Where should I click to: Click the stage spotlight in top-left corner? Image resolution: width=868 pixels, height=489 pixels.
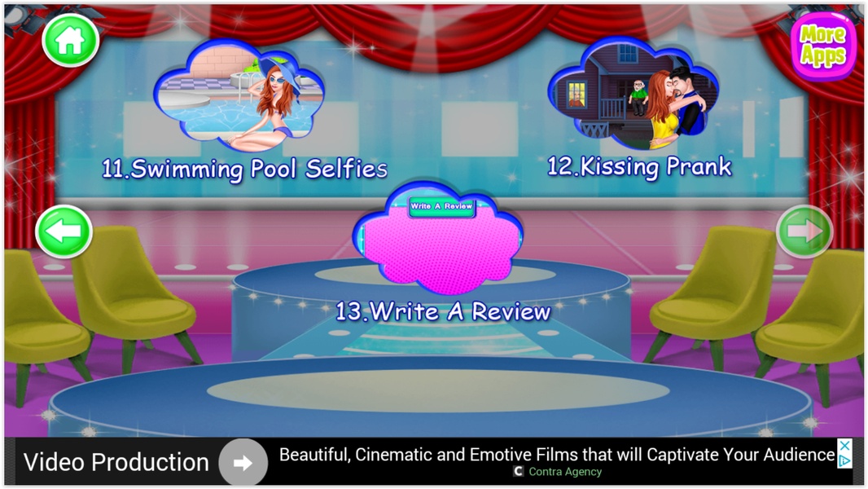click(24, 20)
